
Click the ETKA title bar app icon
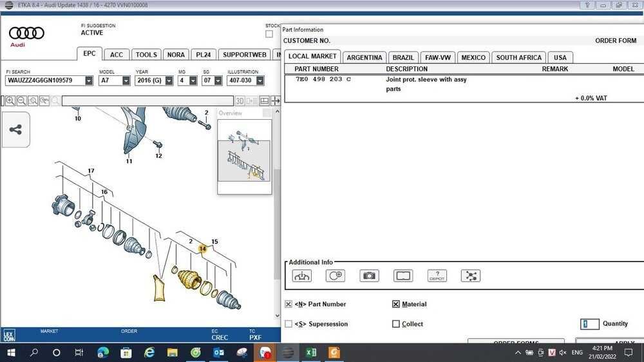pyautogui.click(x=8, y=5)
